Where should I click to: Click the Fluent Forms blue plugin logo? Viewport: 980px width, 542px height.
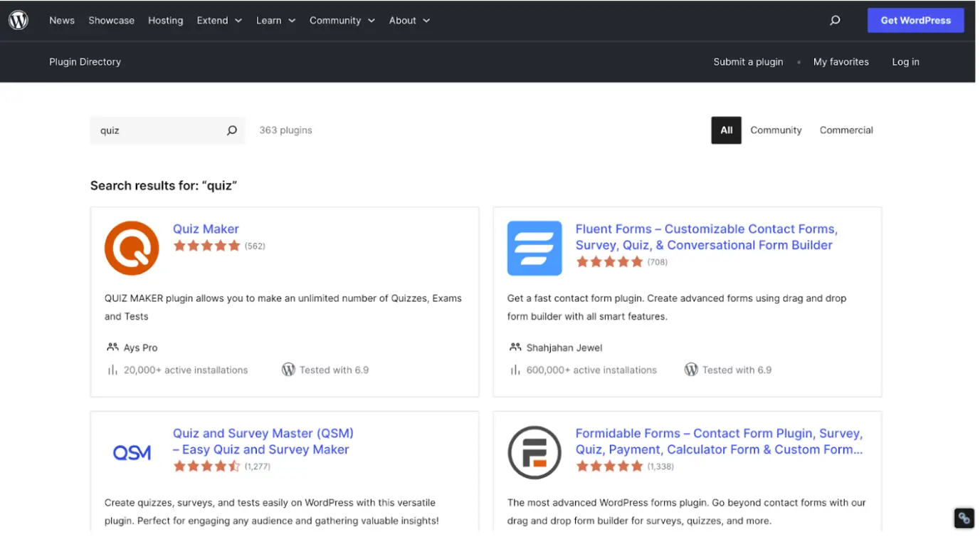534,248
